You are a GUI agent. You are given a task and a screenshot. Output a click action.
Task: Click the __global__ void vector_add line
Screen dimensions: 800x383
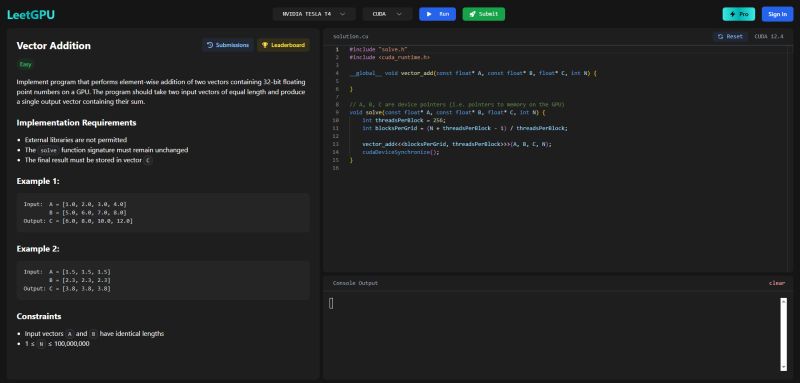click(x=473, y=73)
